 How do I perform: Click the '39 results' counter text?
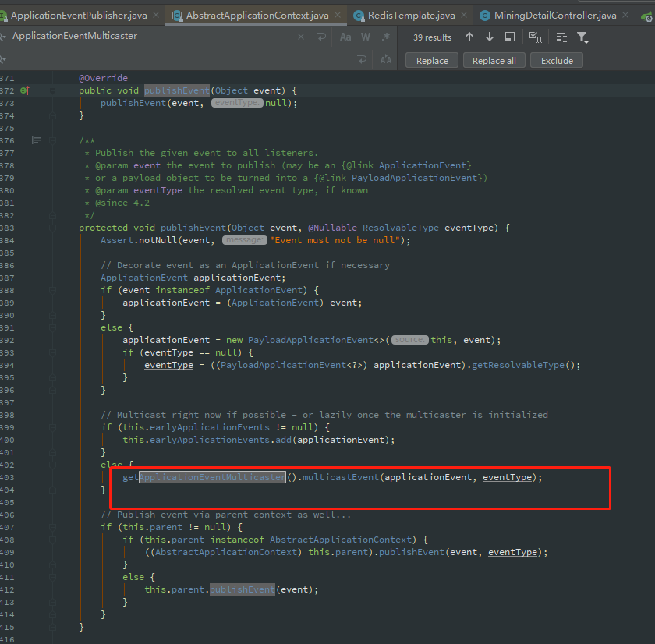(432, 37)
